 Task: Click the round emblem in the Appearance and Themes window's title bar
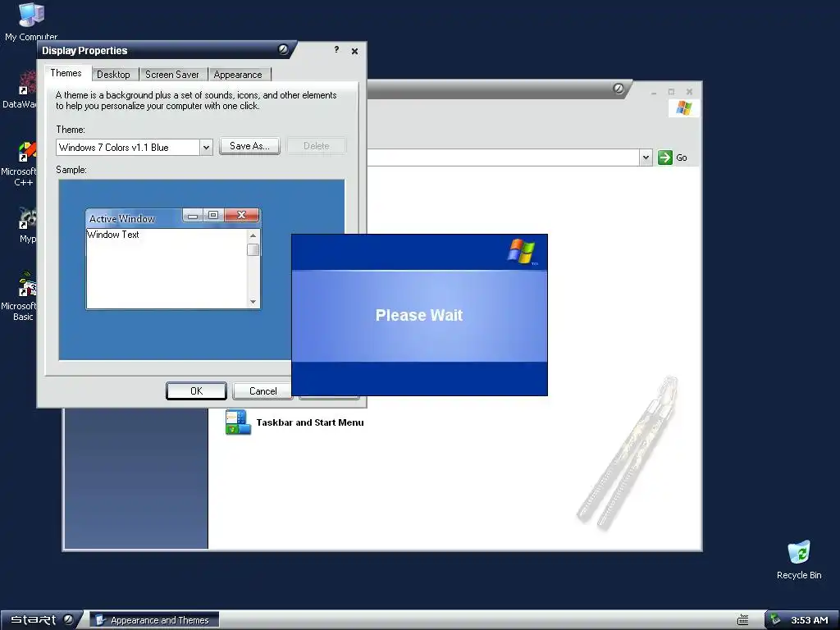pyautogui.click(x=619, y=89)
